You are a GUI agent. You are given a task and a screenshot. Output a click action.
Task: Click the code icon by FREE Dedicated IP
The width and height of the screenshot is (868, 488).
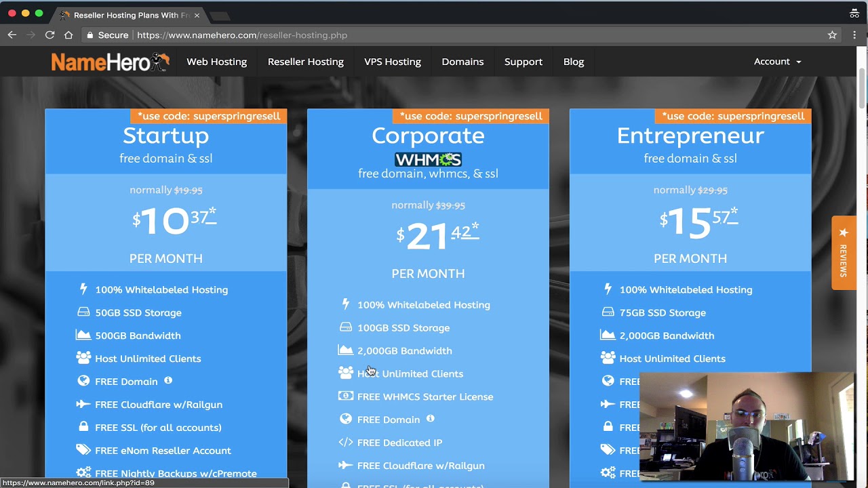(346, 442)
